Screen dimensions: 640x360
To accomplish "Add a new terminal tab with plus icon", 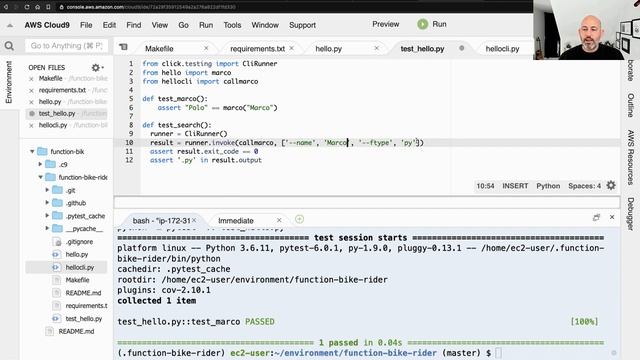I will (299, 219).
